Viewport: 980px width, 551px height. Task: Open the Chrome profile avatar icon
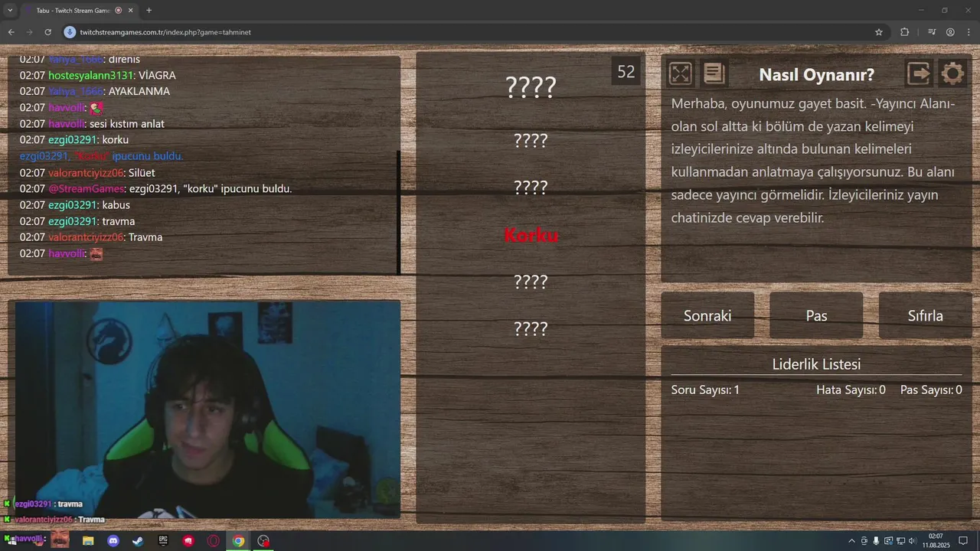click(950, 32)
